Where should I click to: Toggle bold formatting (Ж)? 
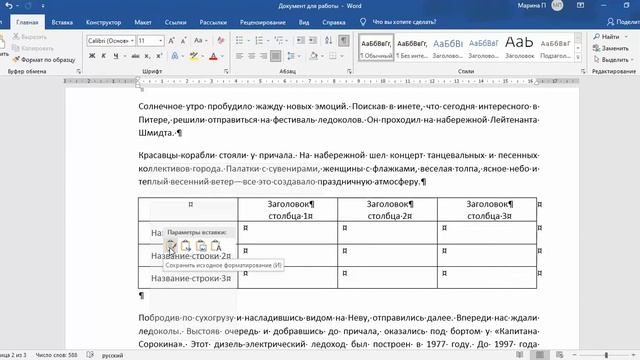92,56
